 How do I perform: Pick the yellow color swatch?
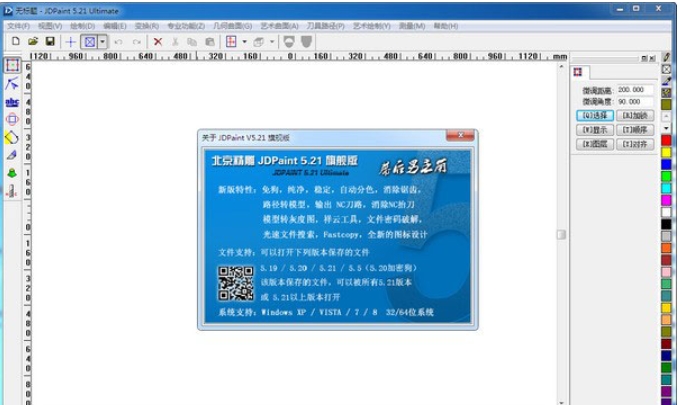click(x=666, y=152)
